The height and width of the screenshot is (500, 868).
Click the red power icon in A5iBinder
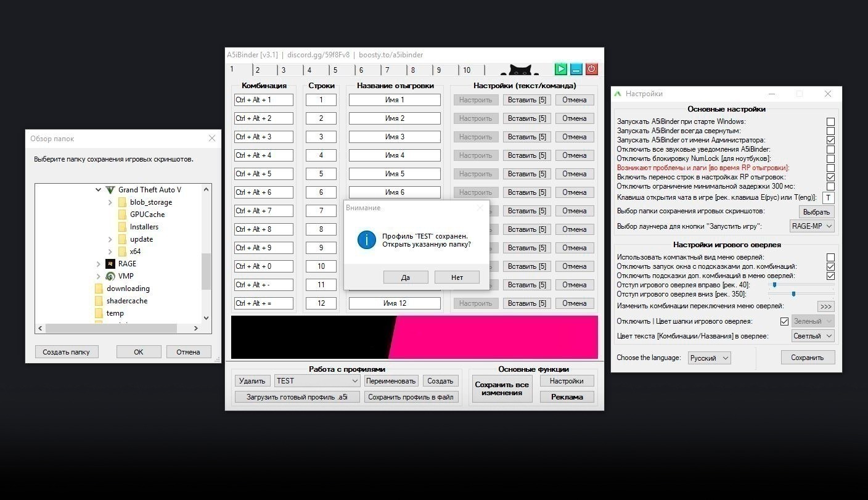[591, 69]
